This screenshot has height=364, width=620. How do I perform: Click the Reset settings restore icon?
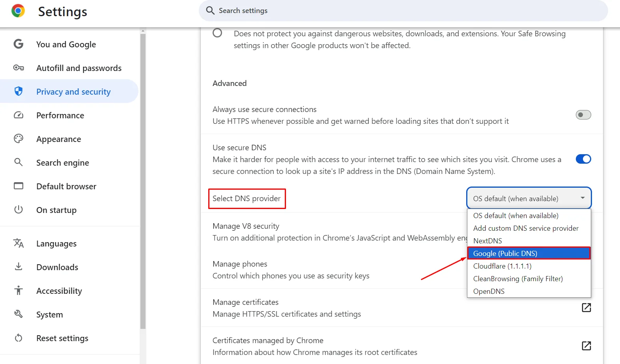19,338
